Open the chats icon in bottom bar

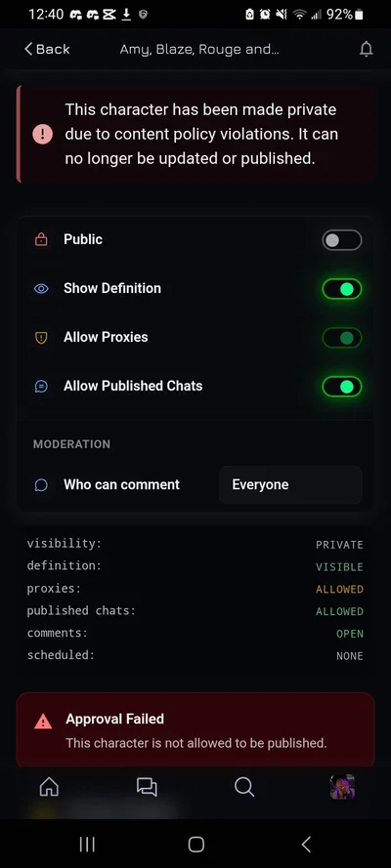[x=147, y=787]
